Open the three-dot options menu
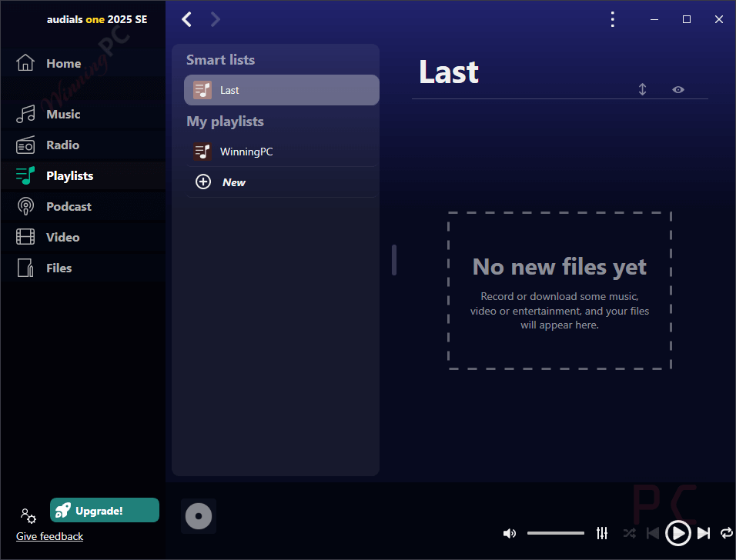The height and width of the screenshot is (560, 736). coord(612,19)
